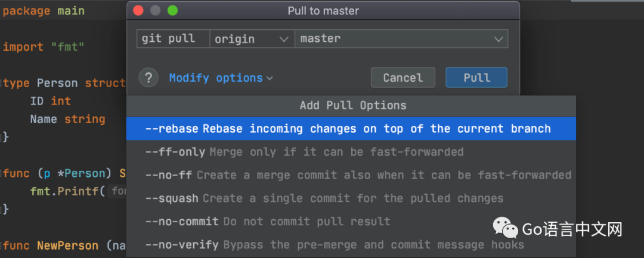This screenshot has height=258, width=644.
Task: Expand the Modify options chevron
Action: (270, 78)
